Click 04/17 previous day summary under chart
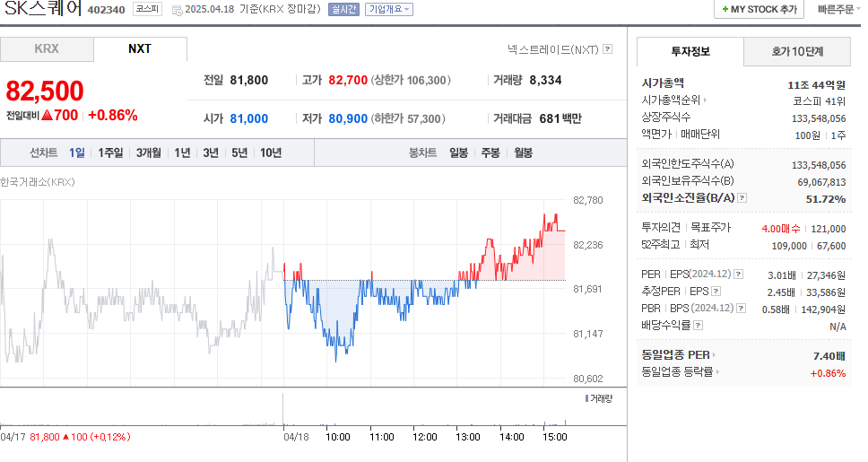Image resolution: width=868 pixels, height=462 pixels. pos(65,437)
